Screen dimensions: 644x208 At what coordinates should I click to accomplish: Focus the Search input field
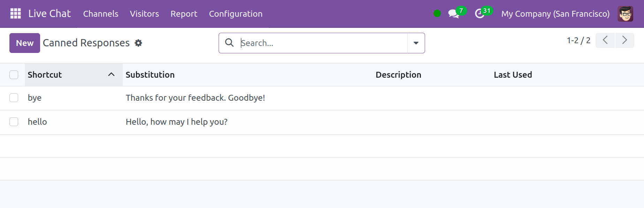[323, 43]
